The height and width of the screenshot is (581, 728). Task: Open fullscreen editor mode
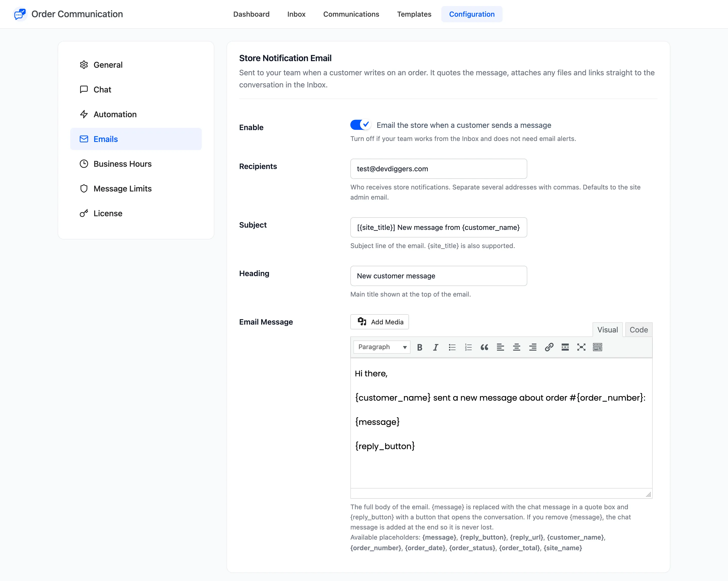[581, 347]
